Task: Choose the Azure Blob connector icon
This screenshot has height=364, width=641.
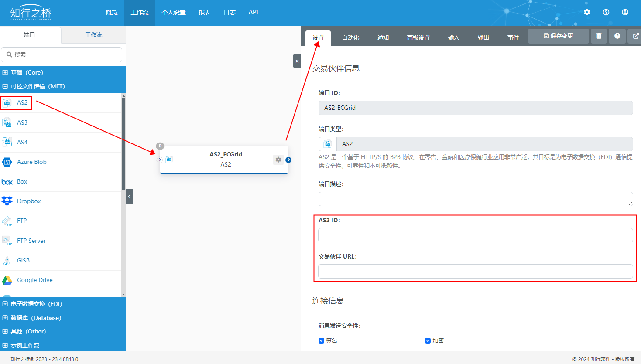Action: pyautogui.click(x=7, y=162)
